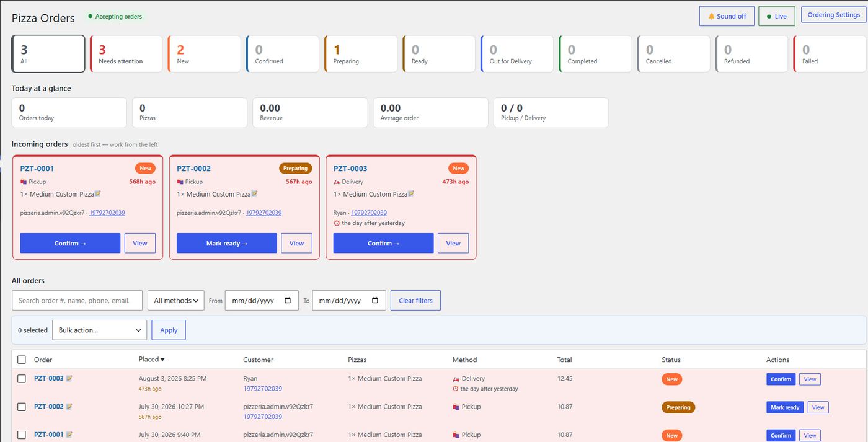
Task: Mark PZT-0002 card order ready
Action: [227, 243]
